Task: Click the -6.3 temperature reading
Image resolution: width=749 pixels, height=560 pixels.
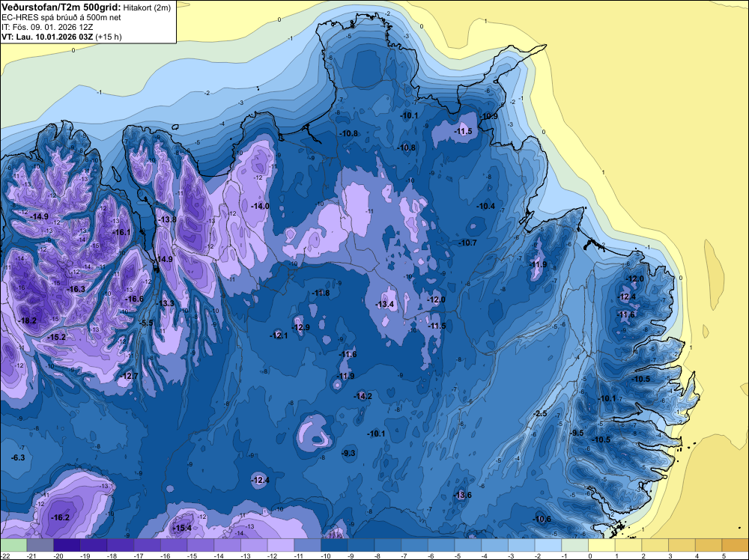Action: (18, 457)
